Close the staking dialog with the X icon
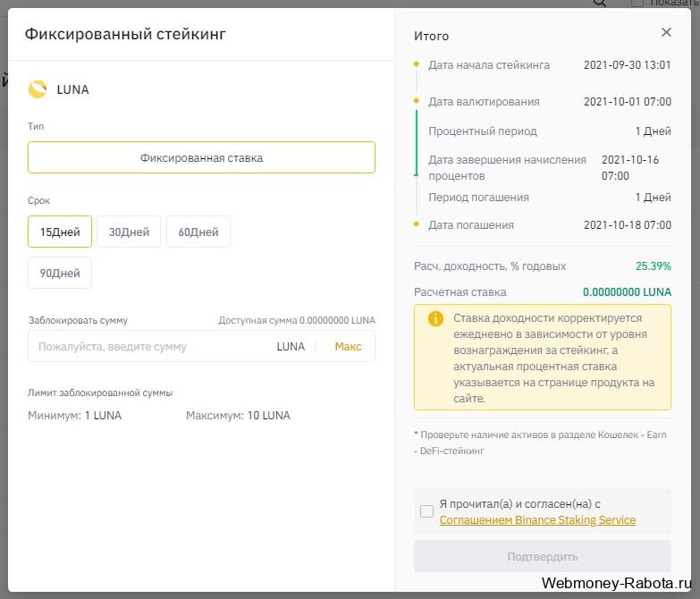The width and height of the screenshot is (700, 599). pyautogui.click(x=666, y=32)
